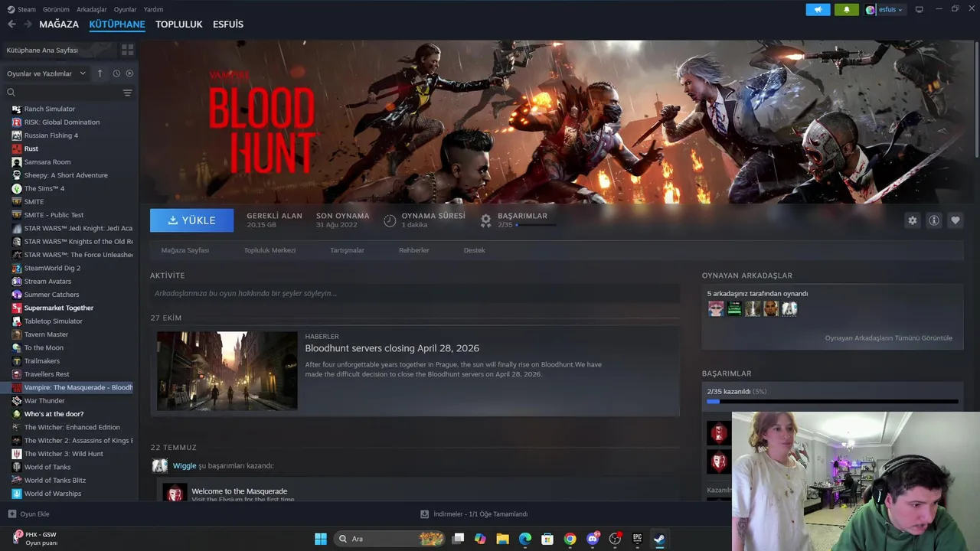Open the Tartışmalar link
The height and width of the screenshot is (551, 980).
click(x=347, y=250)
